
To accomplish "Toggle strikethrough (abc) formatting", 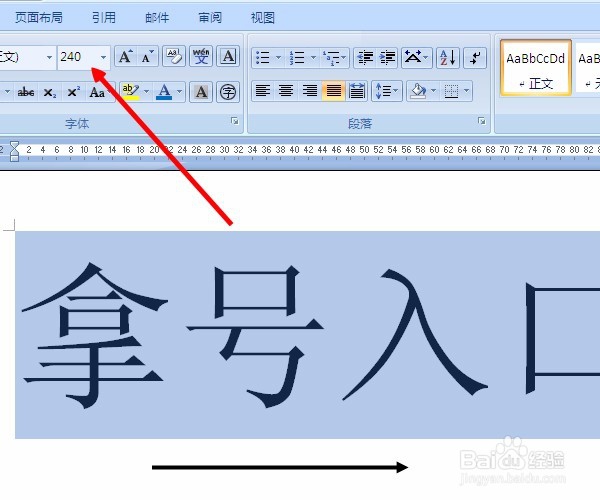I will [26, 92].
